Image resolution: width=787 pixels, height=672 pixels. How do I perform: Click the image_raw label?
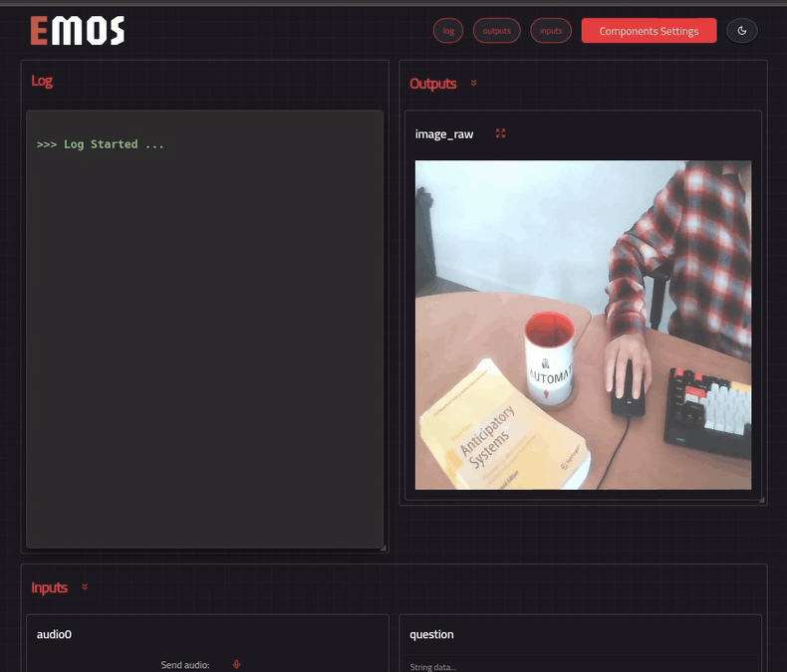tap(444, 134)
